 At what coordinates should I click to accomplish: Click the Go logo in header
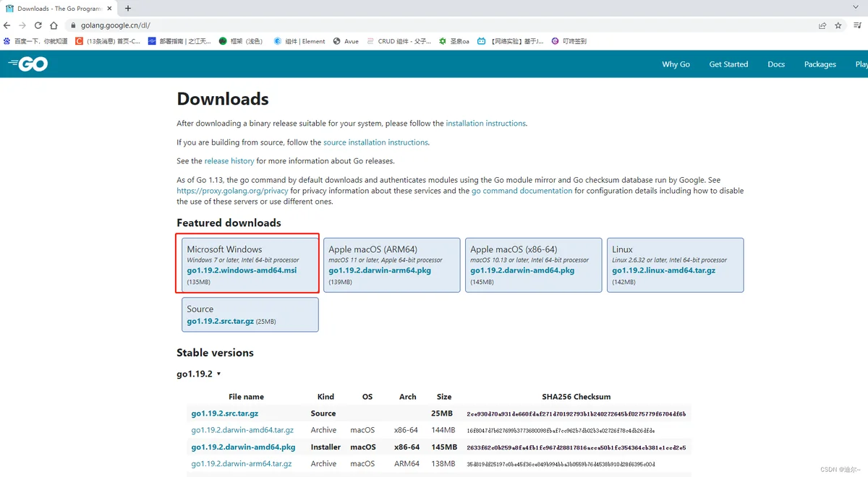(x=28, y=64)
